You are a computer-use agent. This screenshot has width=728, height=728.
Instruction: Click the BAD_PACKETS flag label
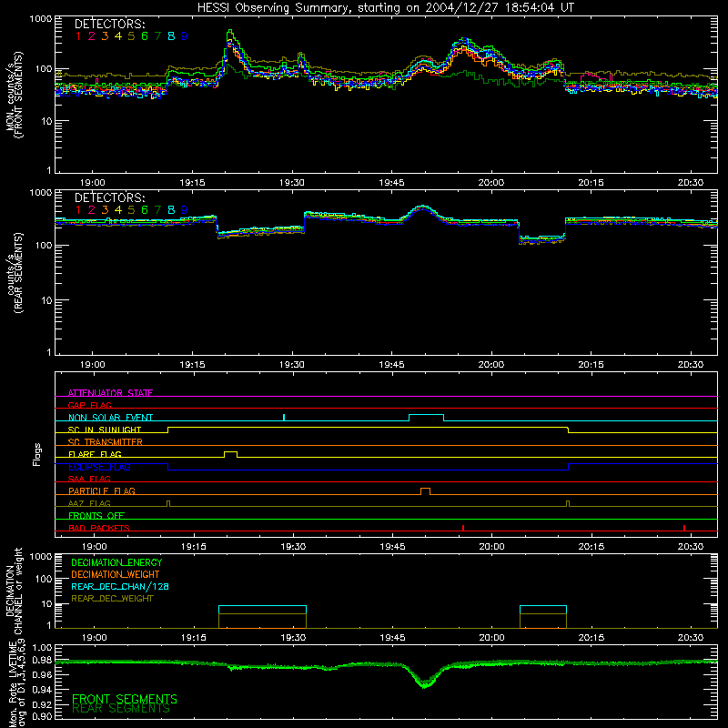point(99,528)
